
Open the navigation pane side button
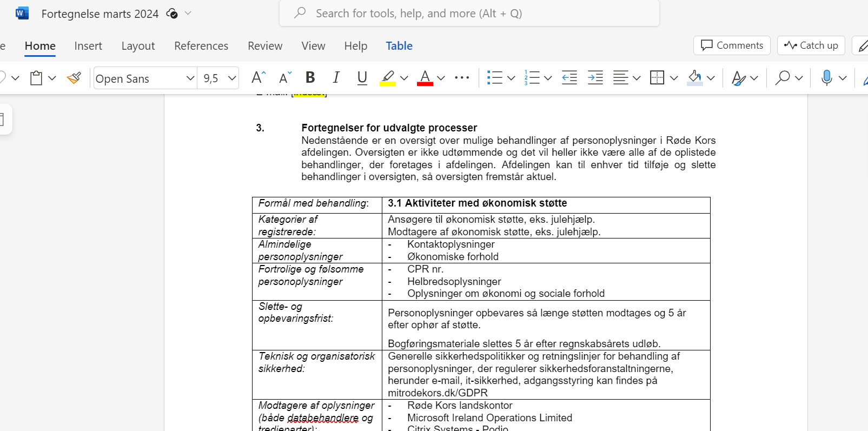3,120
